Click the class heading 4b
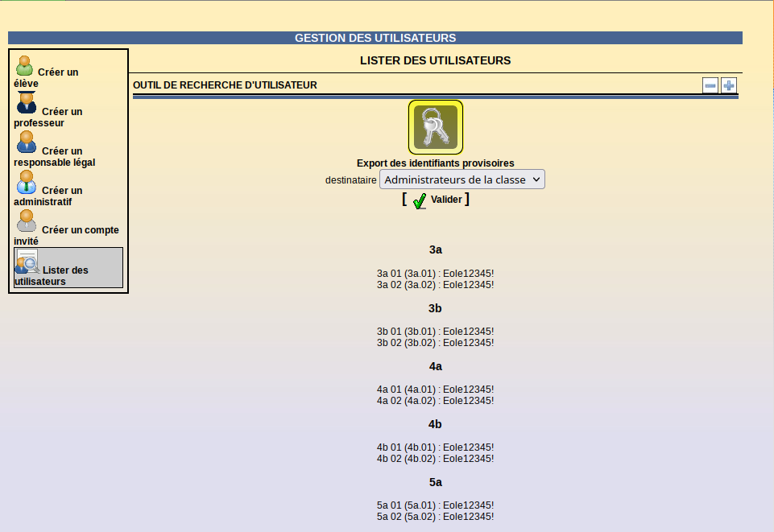Image resolution: width=774 pixels, height=532 pixels. pyautogui.click(x=435, y=424)
